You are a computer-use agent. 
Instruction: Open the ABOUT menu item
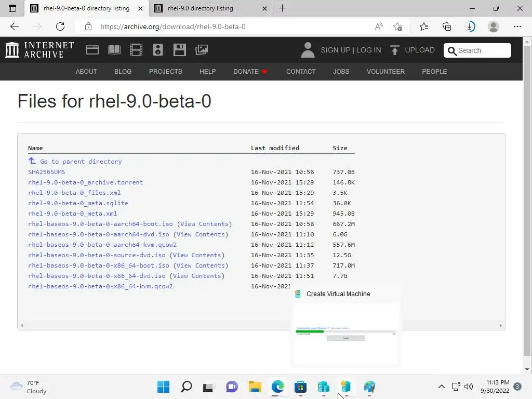pos(86,72)
